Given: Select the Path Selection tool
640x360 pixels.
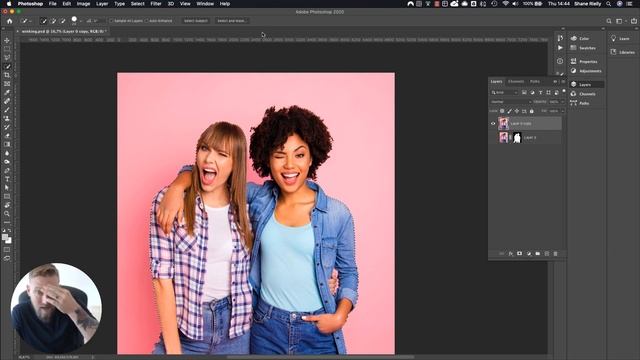Looking at the screenshot, I should (7, 188).
